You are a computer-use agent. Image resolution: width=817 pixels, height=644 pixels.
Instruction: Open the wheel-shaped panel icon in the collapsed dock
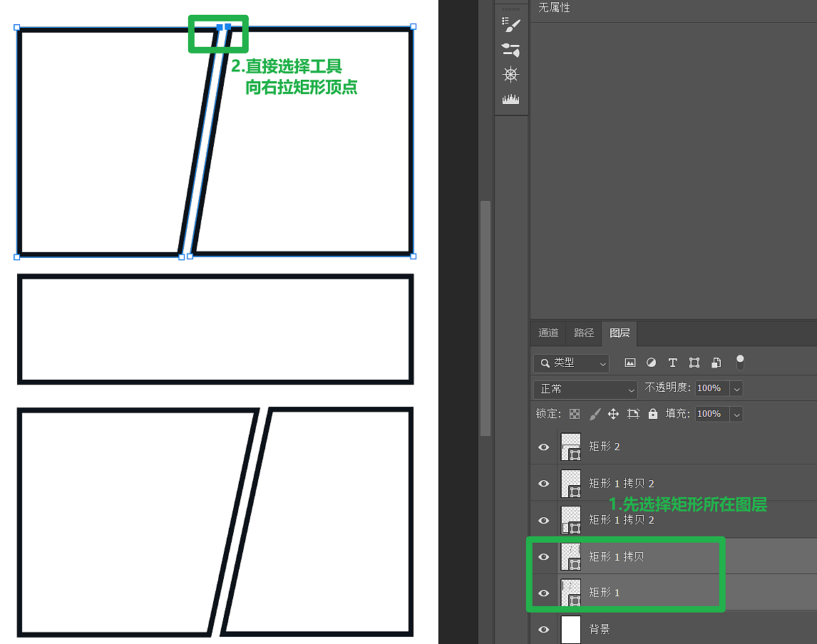[x=510, y=75]
